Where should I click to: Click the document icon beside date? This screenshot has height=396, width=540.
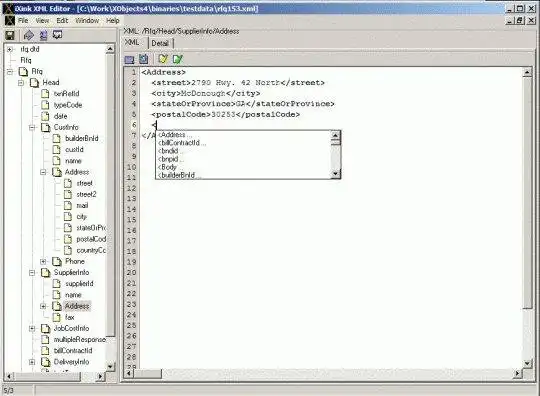pos(45,116)
